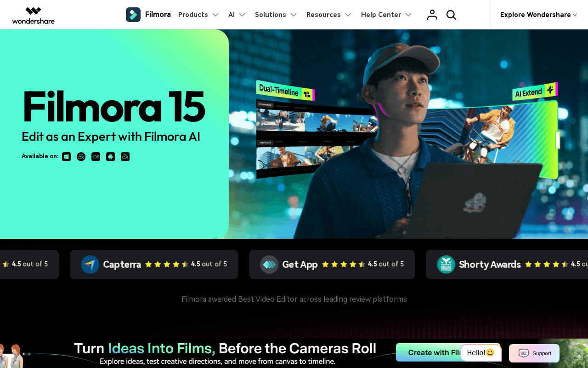588x368 pixels.
Task: Expand the Help Center chevron arrow
Action: point(408,15)
